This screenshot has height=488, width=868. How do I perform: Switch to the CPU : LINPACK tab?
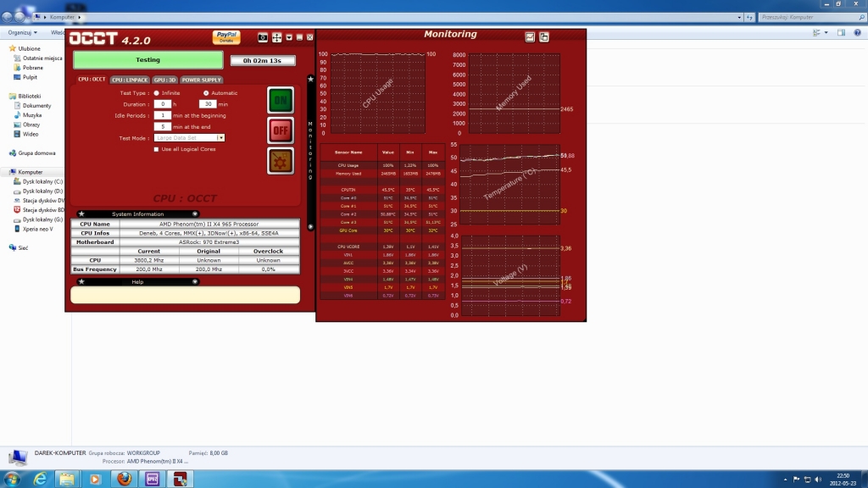click(x=130, y=80)
